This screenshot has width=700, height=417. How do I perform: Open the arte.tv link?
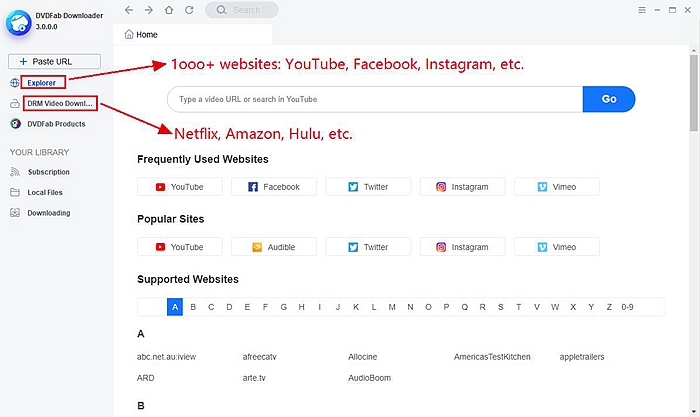click(254, 378)
